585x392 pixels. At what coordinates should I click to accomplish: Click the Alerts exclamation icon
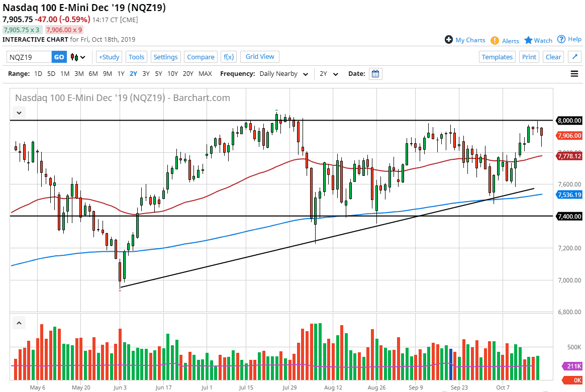(495, 41)
